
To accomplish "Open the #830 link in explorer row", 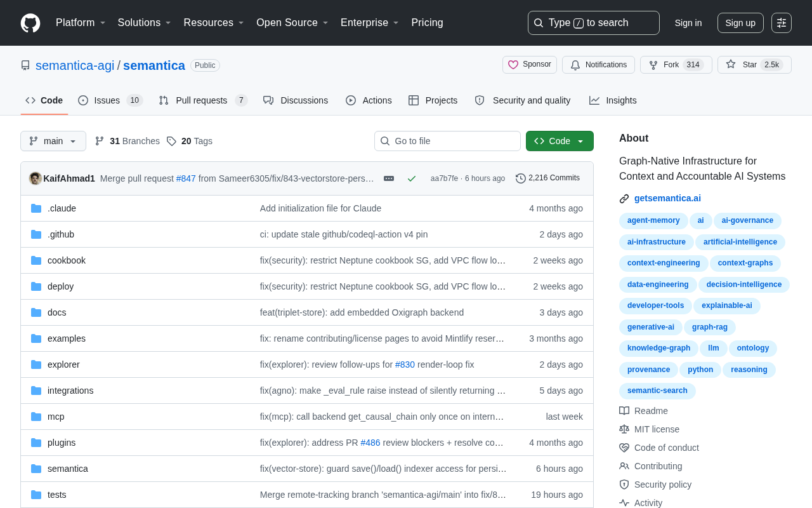I will tap(405, 364).
